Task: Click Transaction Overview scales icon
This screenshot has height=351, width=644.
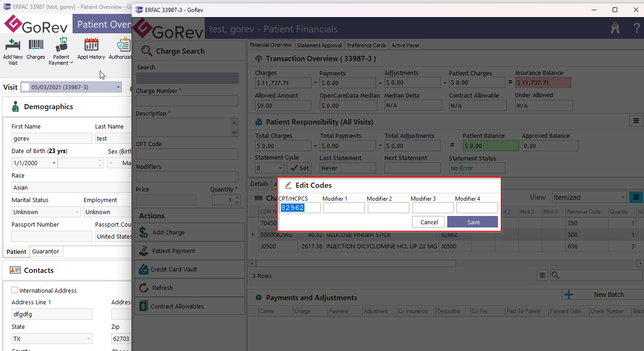Action: pos(259,59)
